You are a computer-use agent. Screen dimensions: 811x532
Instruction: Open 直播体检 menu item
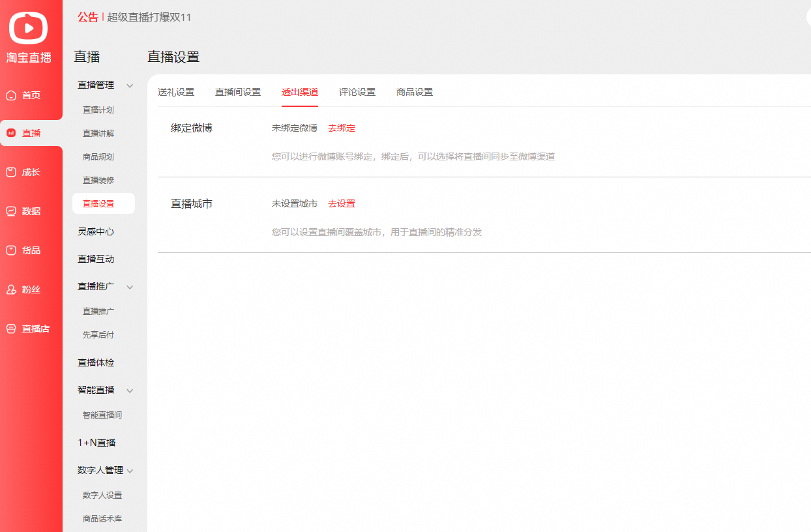tap(96, 362)
